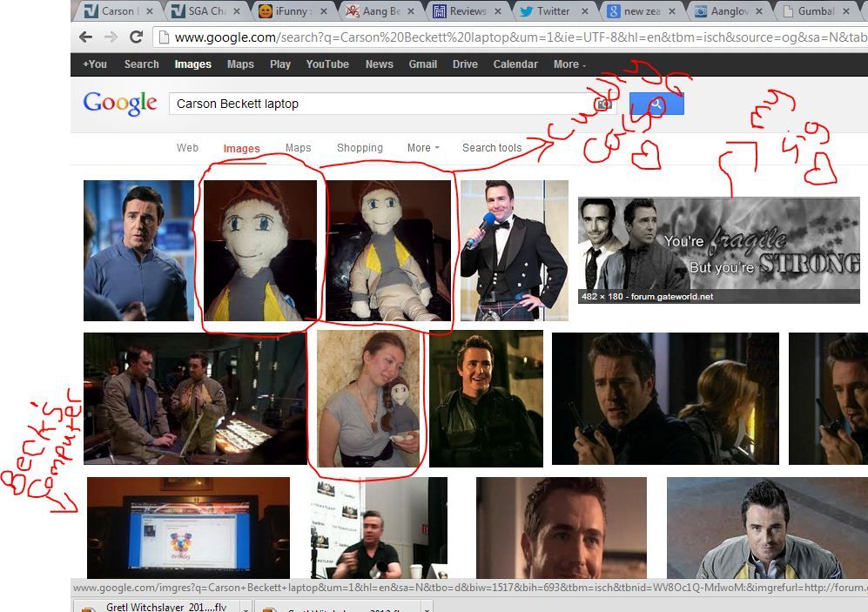
Task: Open thumbnail of two men at control console
Action: 195,399
